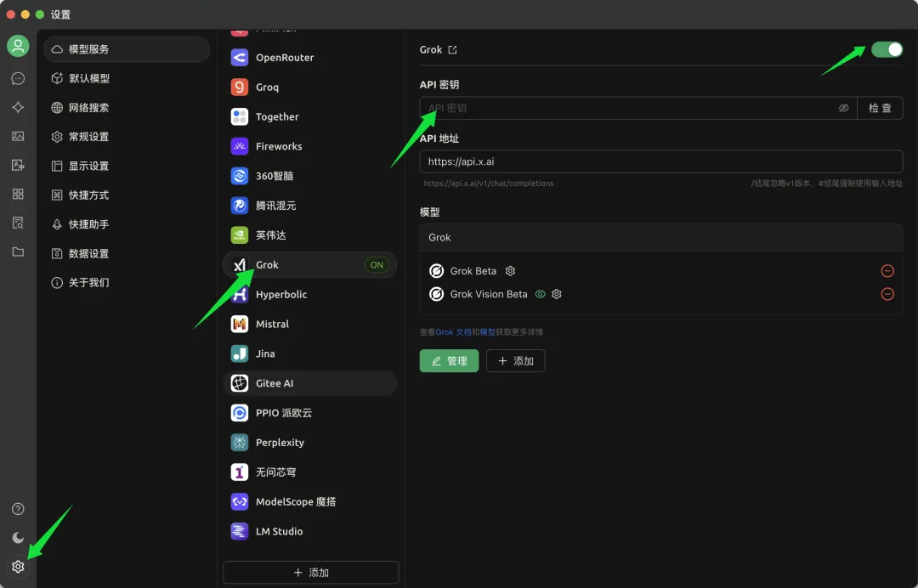Open the Grok 文档 link
918x588 pixels.
(x=453, y=331)
